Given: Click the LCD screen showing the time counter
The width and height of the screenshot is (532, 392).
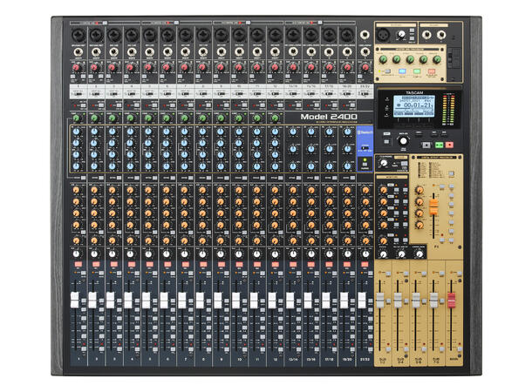Looking at the screenshot, I should pos(414,105).
